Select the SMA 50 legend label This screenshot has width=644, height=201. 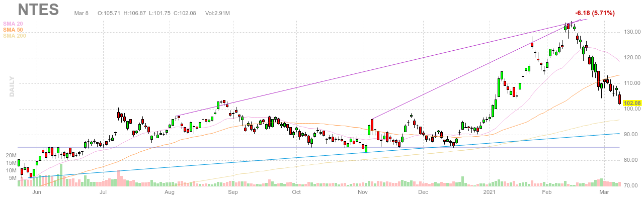pos(13,30)
